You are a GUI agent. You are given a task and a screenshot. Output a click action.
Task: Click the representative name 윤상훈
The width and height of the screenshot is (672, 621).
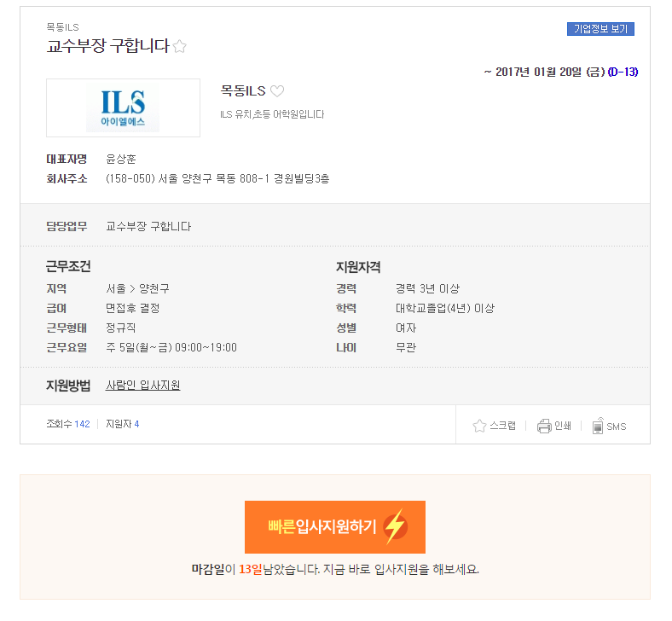click(x=121, y=159)
